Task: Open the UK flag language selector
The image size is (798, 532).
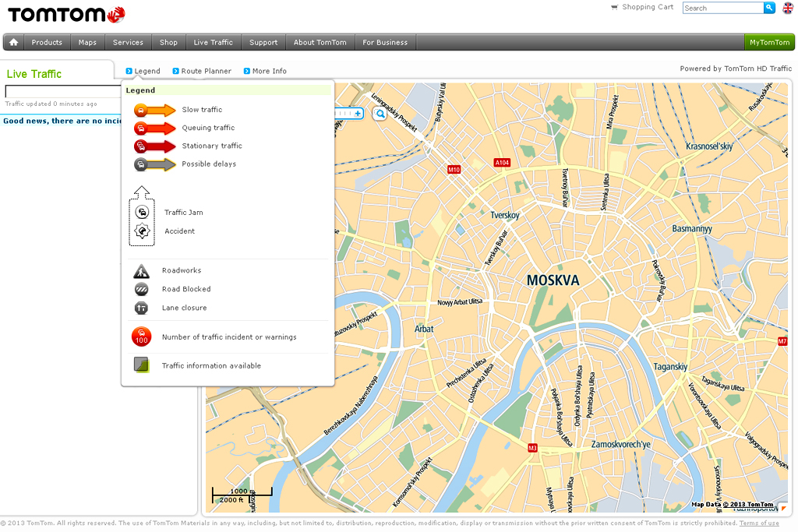Action: point(788,8)
